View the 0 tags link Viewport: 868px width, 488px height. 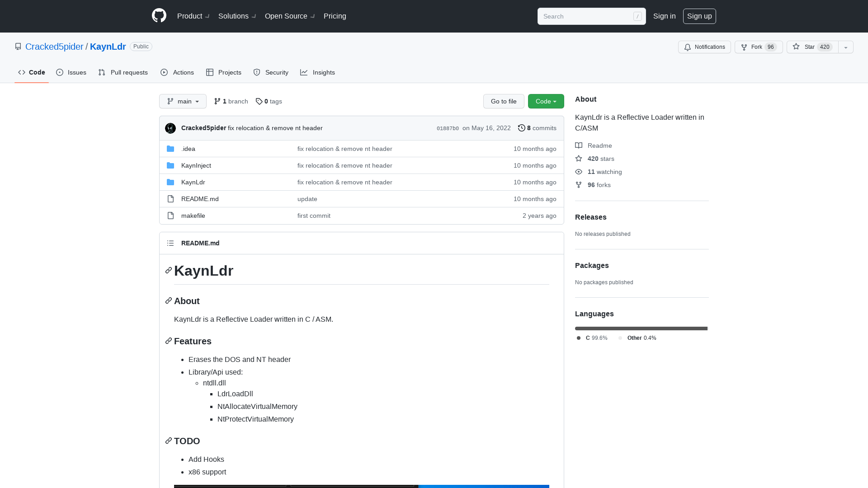click(x=269, y=101)
